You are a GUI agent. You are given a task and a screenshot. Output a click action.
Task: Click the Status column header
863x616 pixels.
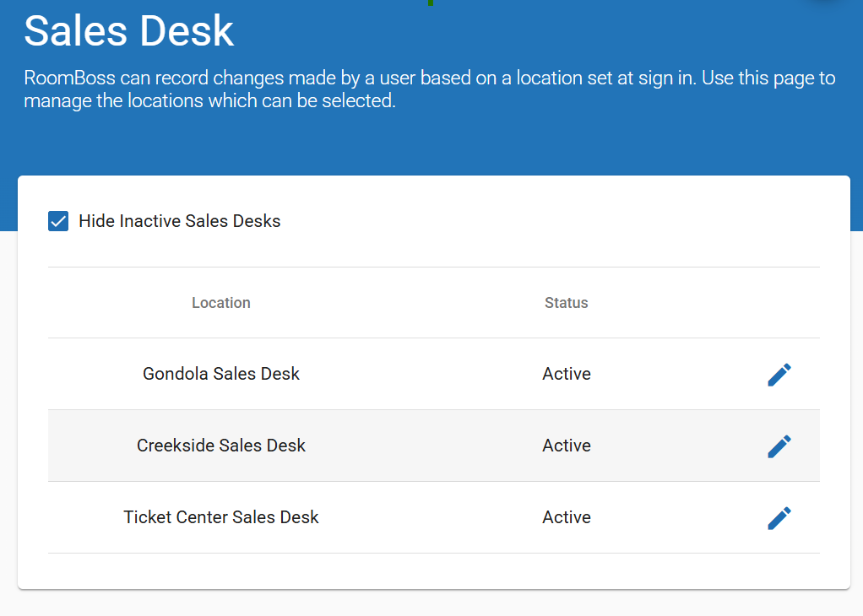[x=566, y=303]
